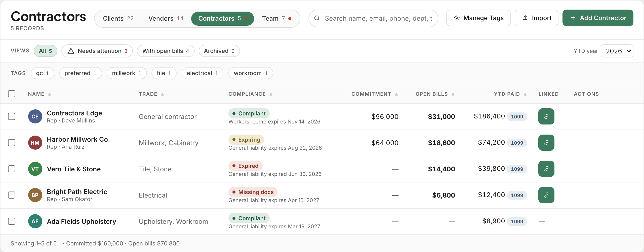Sort by the Name column

coord(39,94)
